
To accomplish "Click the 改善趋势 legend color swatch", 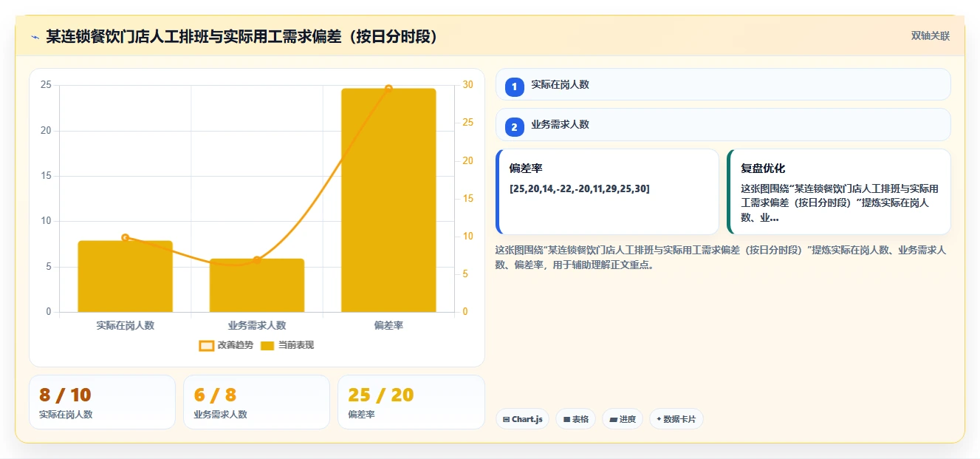I will (x=207, y=345).
